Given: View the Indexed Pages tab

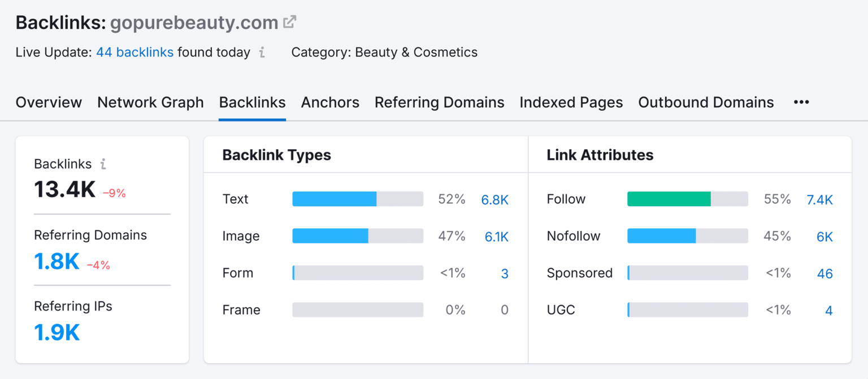Looking at the screenshot, I should [571, 102].
